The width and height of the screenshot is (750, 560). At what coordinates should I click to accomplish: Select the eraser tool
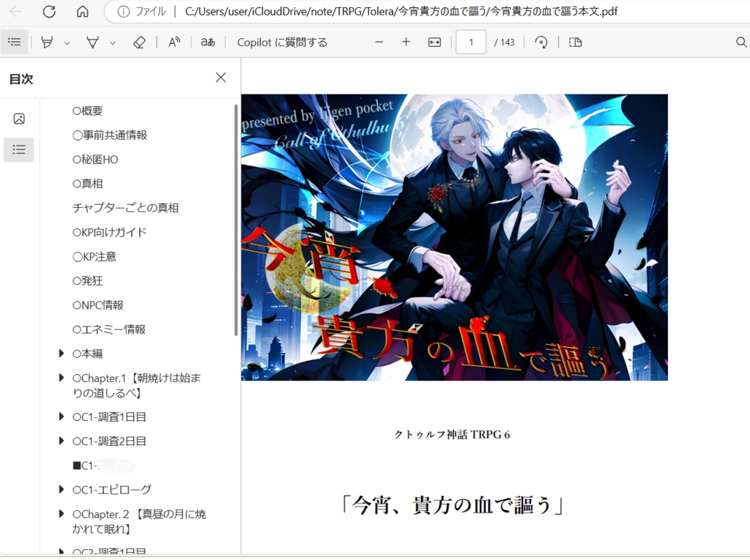(x=139, y=42)
